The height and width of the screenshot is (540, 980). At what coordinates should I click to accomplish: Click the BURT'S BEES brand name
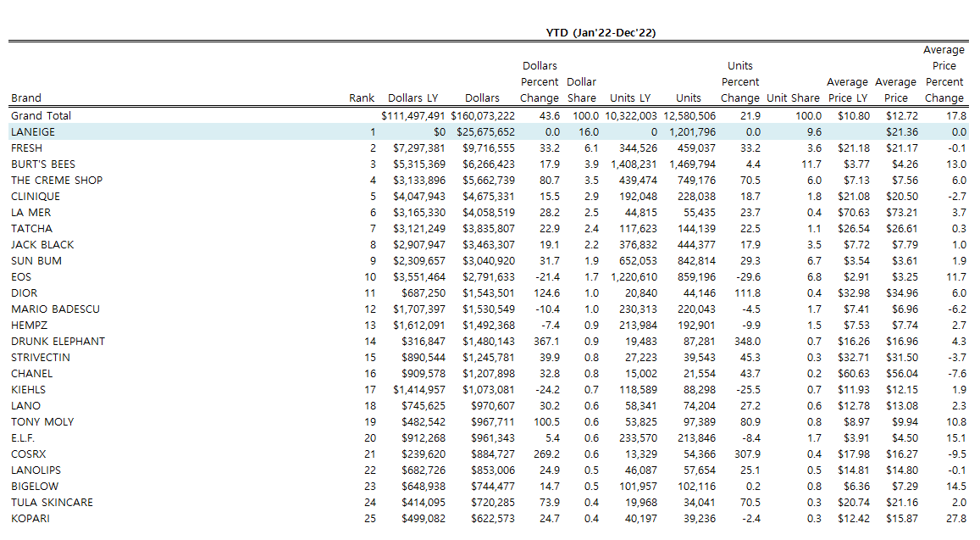click(x=43, y=164)
